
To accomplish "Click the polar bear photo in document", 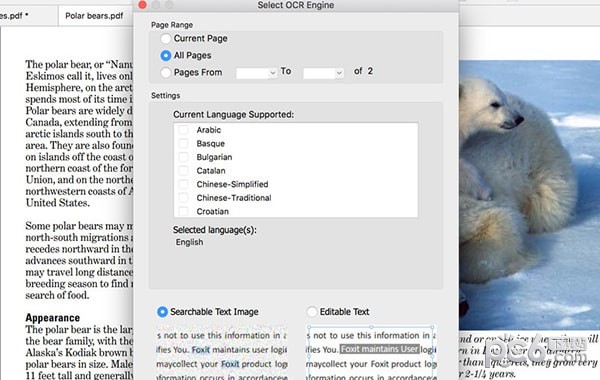I will [x=530, y=194].
